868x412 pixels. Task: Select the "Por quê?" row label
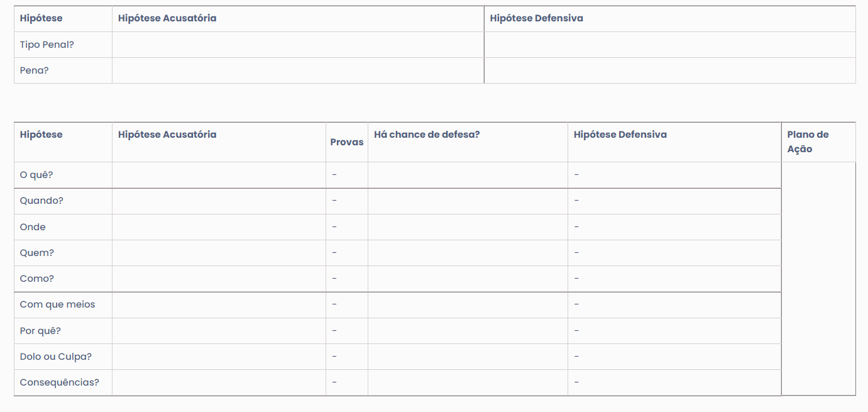(40, 331)
